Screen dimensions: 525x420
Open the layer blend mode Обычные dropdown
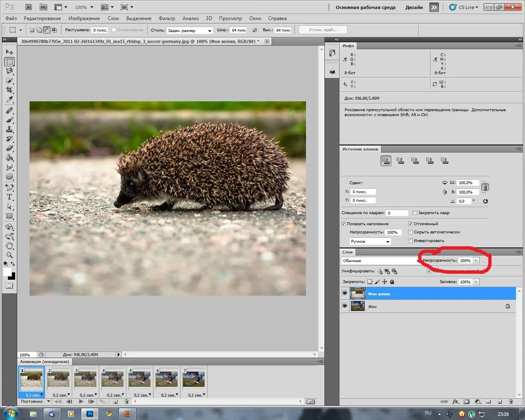click(x=380, y=261)
